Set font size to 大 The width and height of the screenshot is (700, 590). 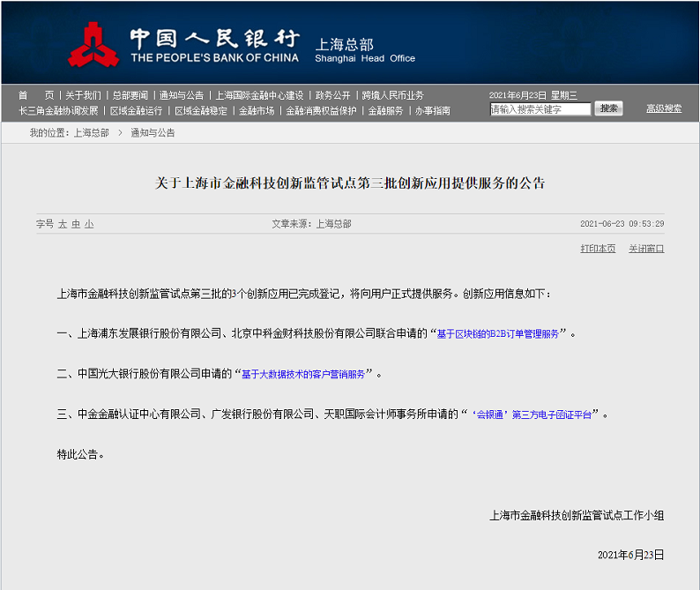pyautogui.click(x=62, y=224)
